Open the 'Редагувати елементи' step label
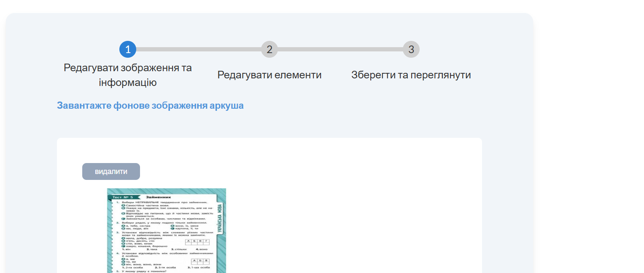Image resolution: width=644 pixels, height=273 pixels. click(269, 75)
